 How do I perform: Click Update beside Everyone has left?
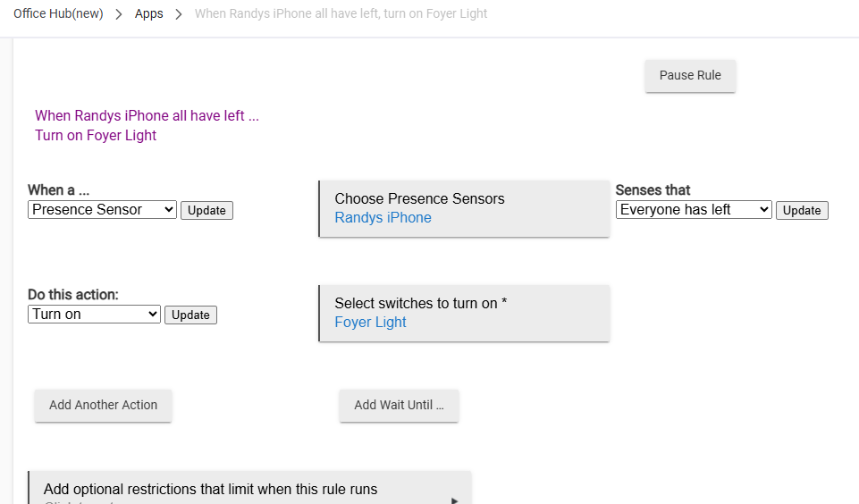[x=802, y=211]
